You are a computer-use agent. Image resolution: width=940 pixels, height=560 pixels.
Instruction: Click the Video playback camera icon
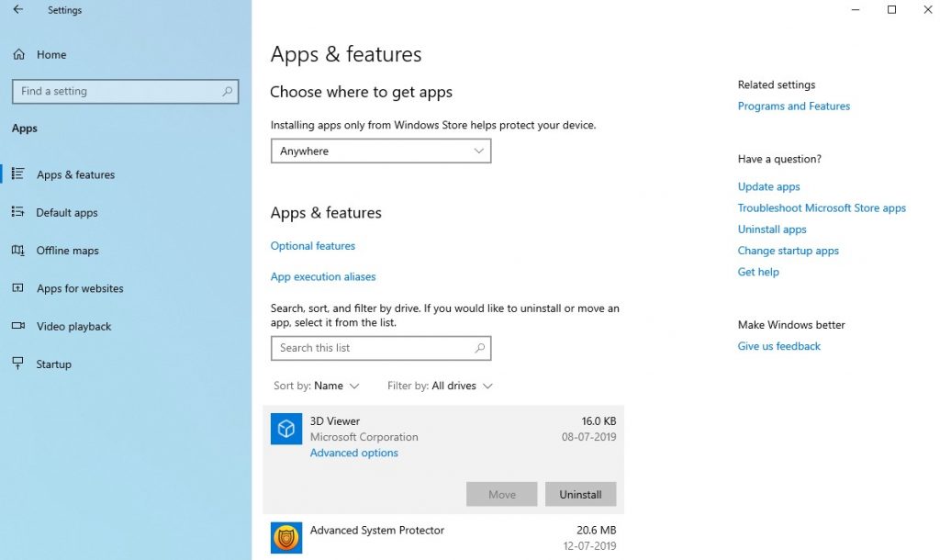click(x=18, y=326)
